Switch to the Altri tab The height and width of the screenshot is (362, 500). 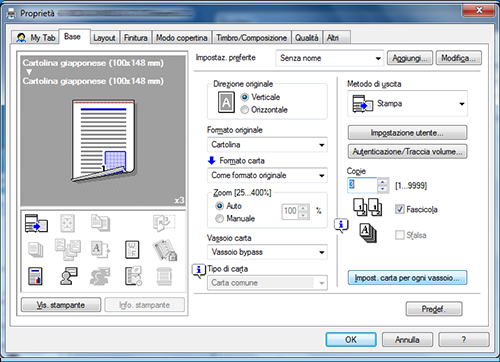point(337,38)
